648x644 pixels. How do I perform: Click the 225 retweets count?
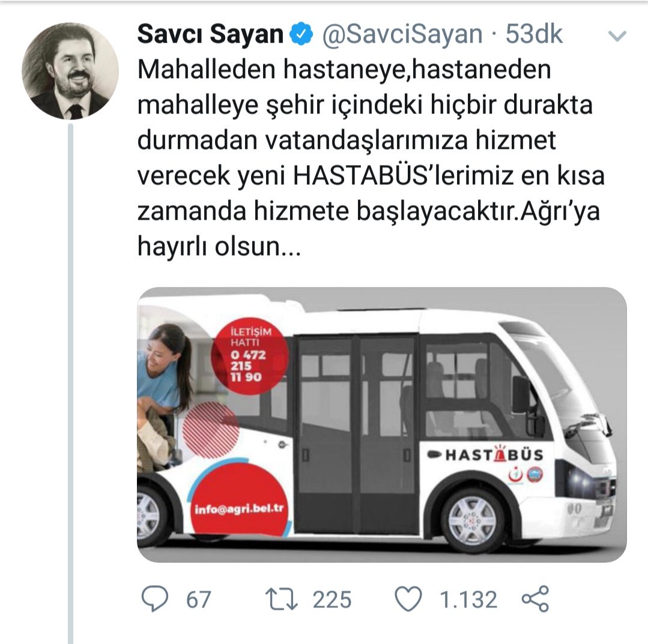click(x=332, y=600)
